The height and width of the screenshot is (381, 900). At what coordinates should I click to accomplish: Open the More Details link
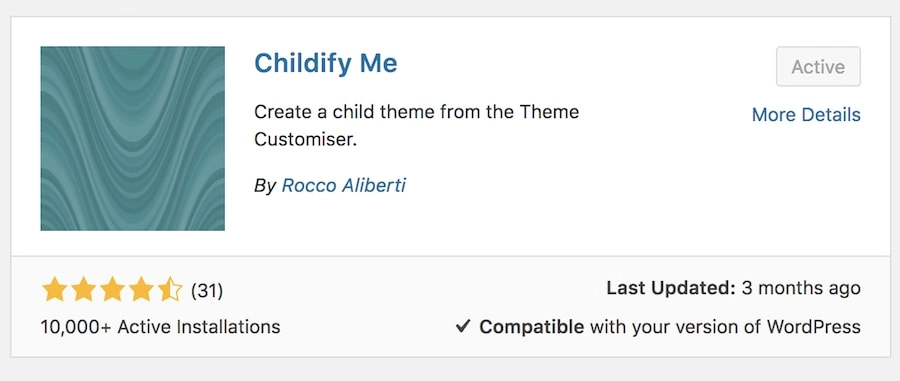tap(806, 115)
